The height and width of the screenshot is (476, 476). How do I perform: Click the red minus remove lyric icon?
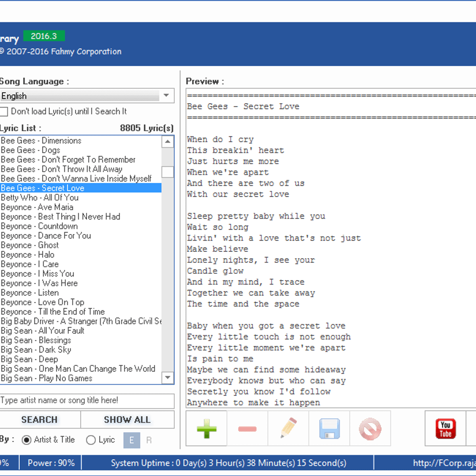pos(248,429)
